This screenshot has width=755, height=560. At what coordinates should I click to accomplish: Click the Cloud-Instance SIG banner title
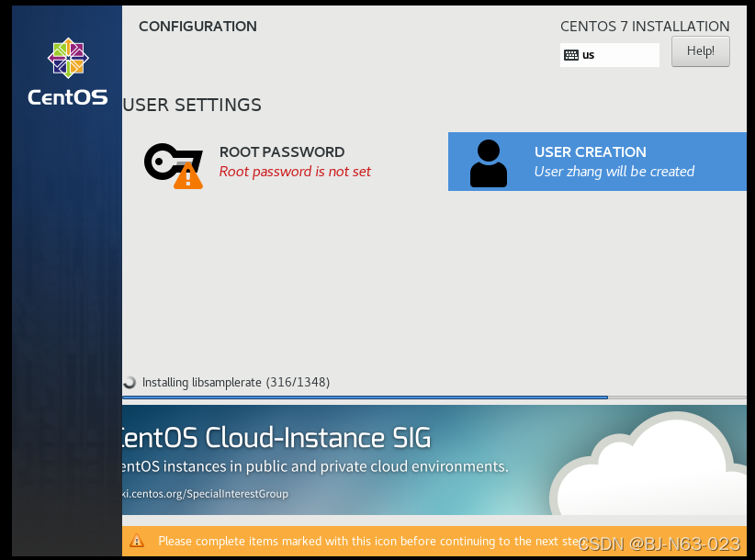[x=276, y=437]
